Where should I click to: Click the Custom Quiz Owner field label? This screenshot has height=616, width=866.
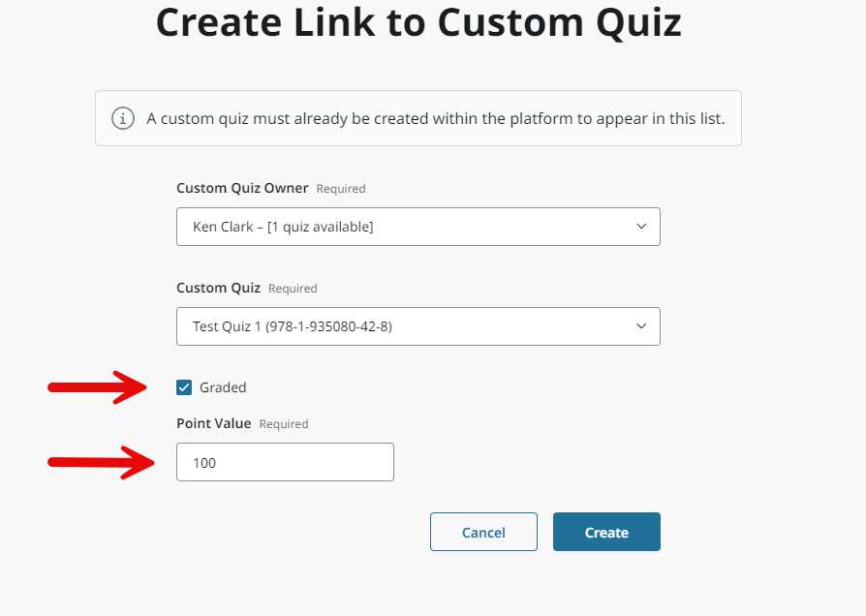click(242, 188)
